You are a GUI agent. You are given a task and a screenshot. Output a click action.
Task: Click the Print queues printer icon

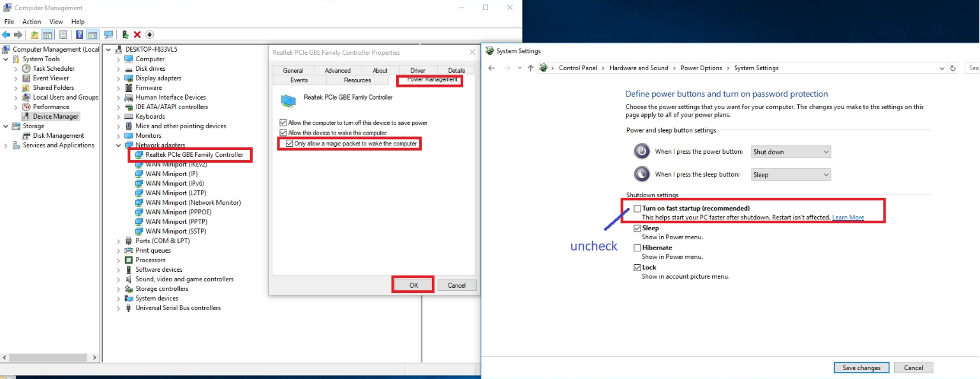129,250
